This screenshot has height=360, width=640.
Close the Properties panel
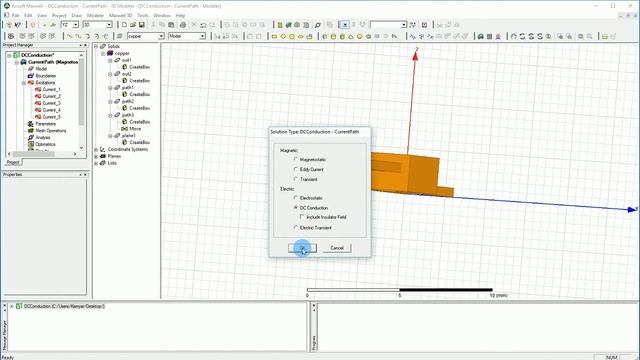(x=85, y=175)
